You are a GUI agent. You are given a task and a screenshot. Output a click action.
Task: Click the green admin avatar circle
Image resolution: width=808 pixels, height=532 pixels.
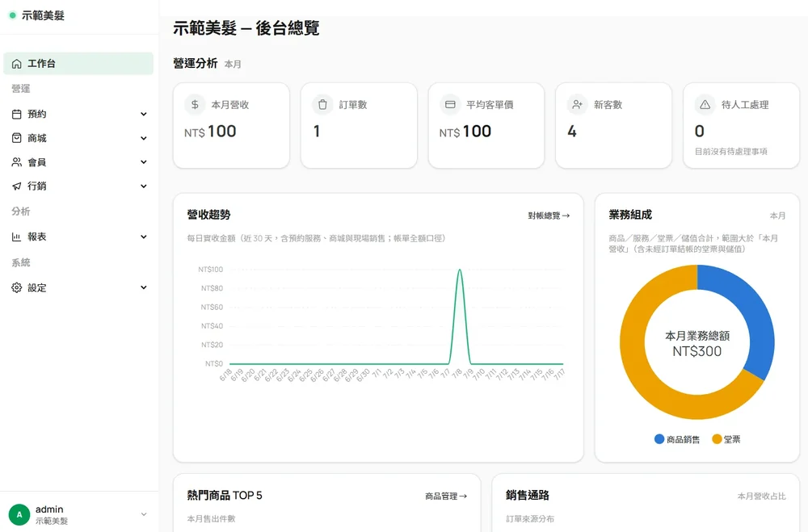19,514
